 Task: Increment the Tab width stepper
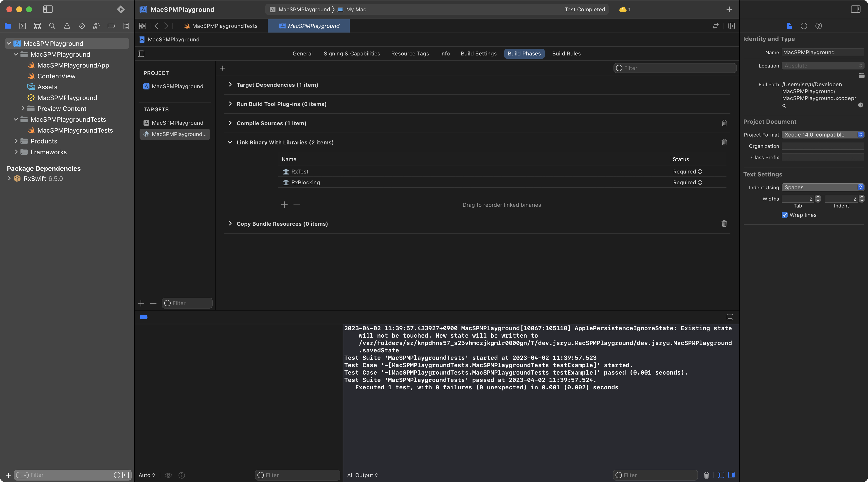pyautogui.click(x=818, y=197)
